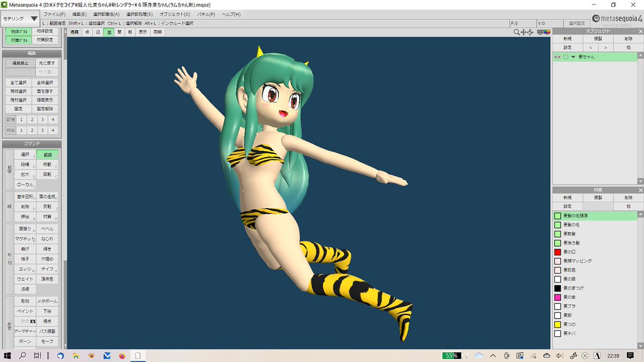Select the 拡大 (Scale) command
This screenshot has width=644, height=362.
click(25, 175)
